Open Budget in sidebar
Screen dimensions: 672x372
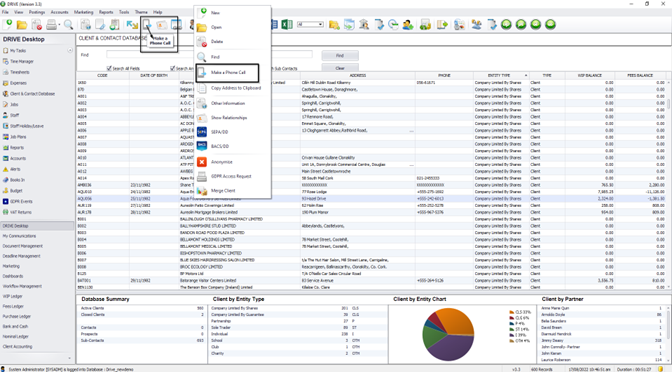16,190
